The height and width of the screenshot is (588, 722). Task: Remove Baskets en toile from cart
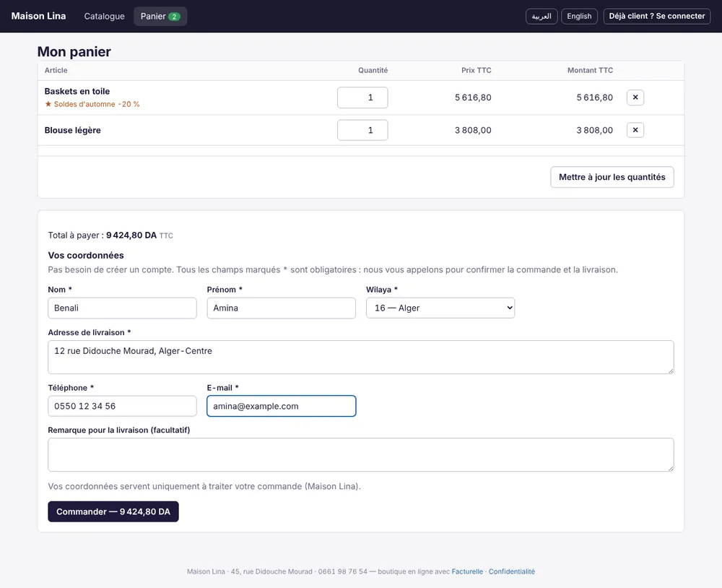point(635,98)
